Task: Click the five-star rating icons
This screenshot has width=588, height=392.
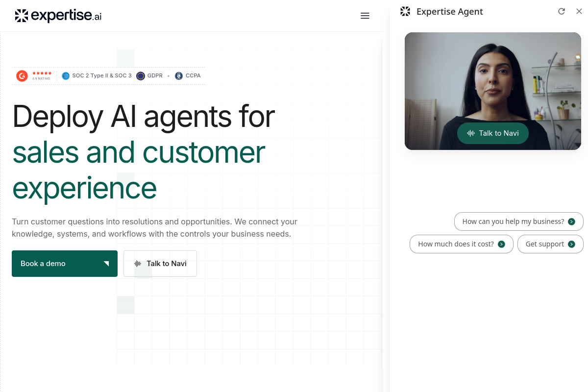Action: 42,73
